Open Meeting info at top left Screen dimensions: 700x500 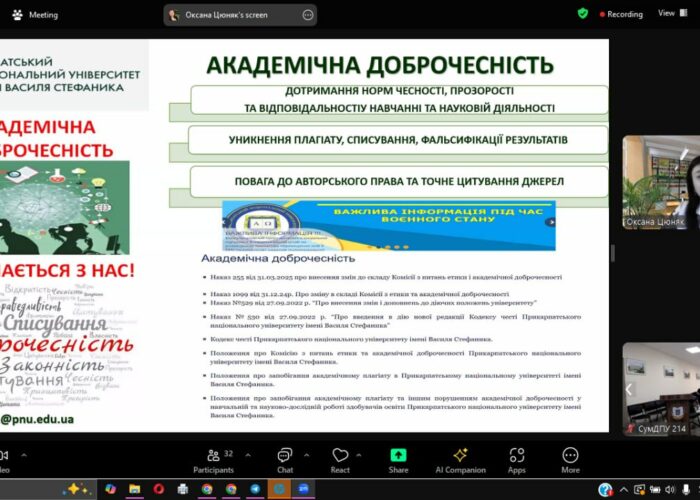tap(35, 15)
